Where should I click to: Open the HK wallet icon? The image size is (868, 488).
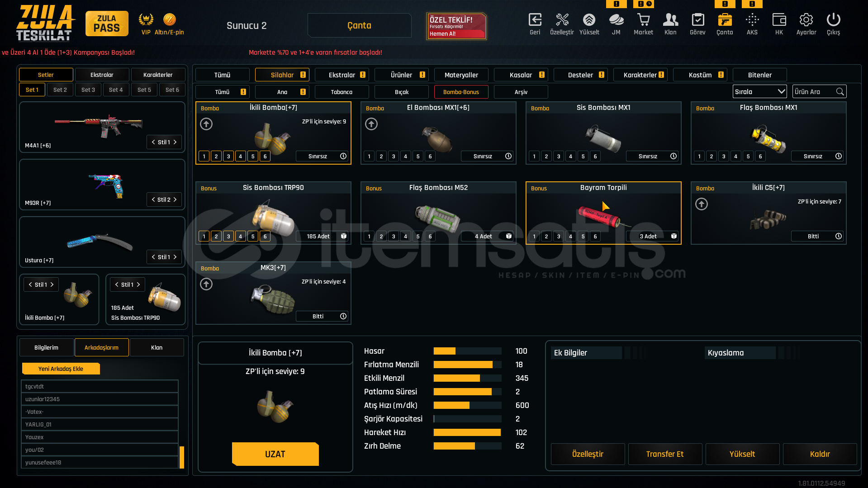click(779, 20)
